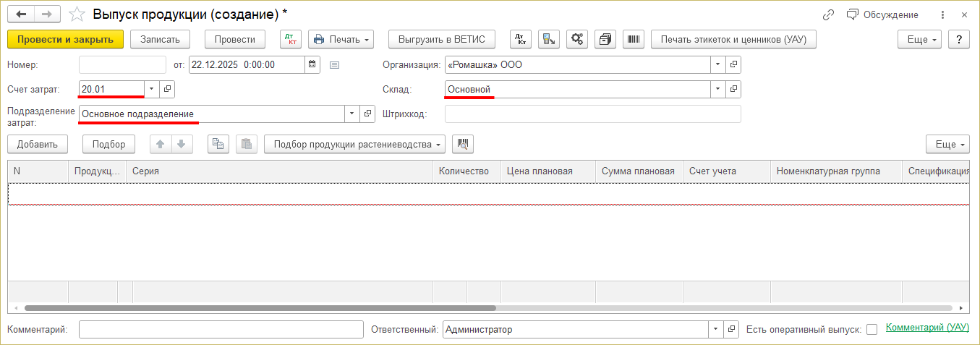980x345 pixels.
Task: Click the Комментарий input field
Action: pyautogui.click(x=221, y=329)
